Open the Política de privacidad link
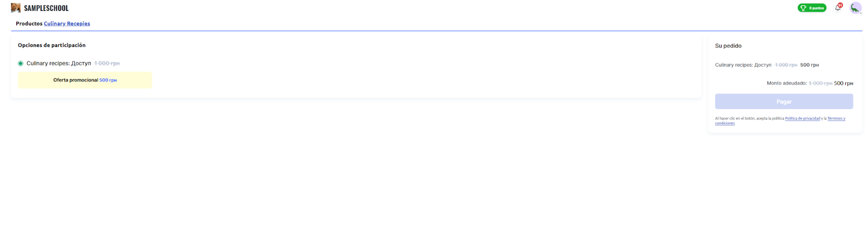 click(x=802, y=118)
